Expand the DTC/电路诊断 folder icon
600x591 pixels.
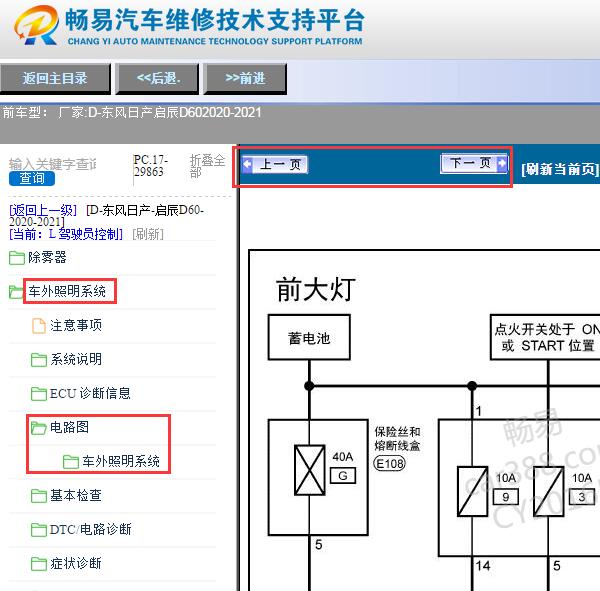pyautogui.click(x=39, y=530)
